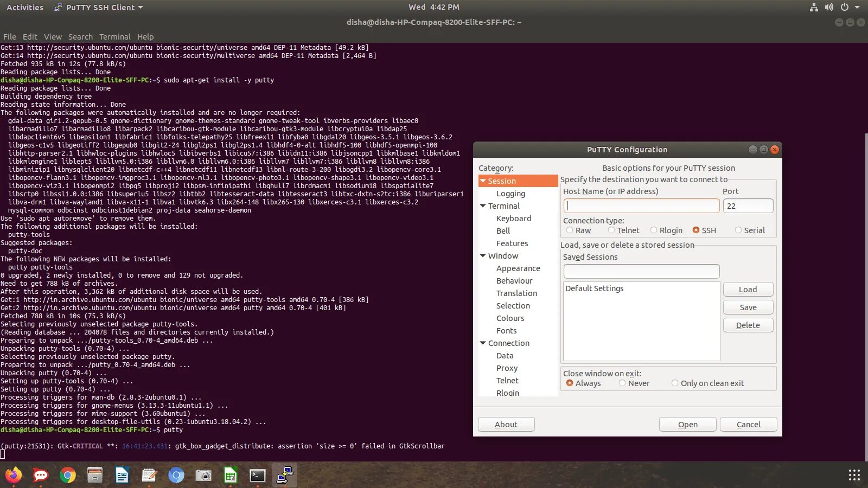Click the power icon in top bar

pos(845,8)
